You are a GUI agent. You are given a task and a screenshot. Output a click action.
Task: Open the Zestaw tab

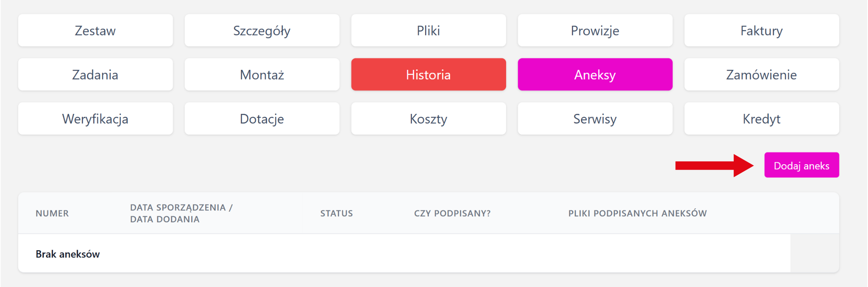(x=95, y=30)
